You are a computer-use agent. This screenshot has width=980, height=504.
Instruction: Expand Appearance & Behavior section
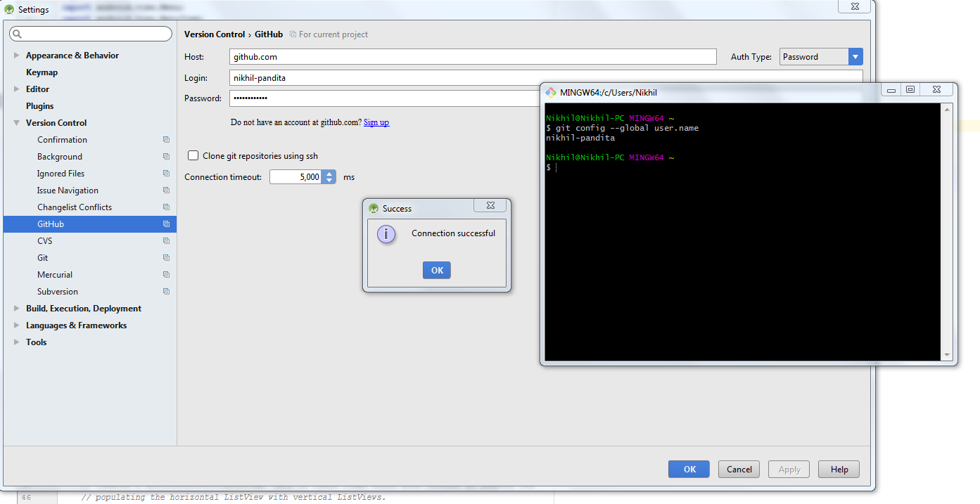tap(17, 56)
